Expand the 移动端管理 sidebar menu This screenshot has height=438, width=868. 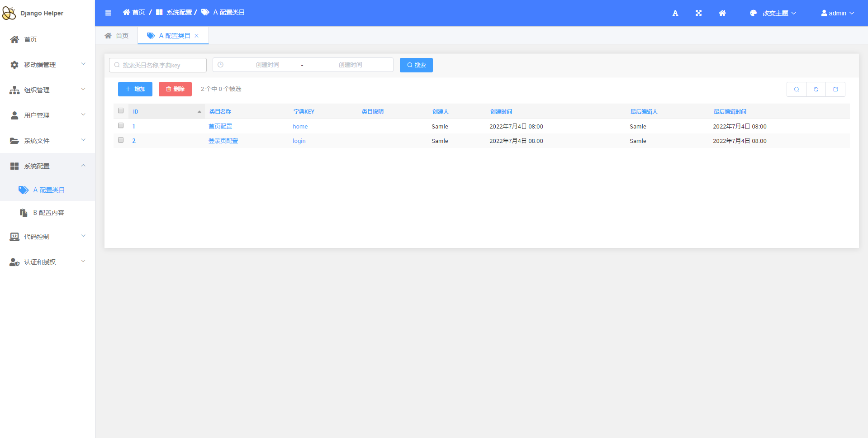[x=47, y=65]
